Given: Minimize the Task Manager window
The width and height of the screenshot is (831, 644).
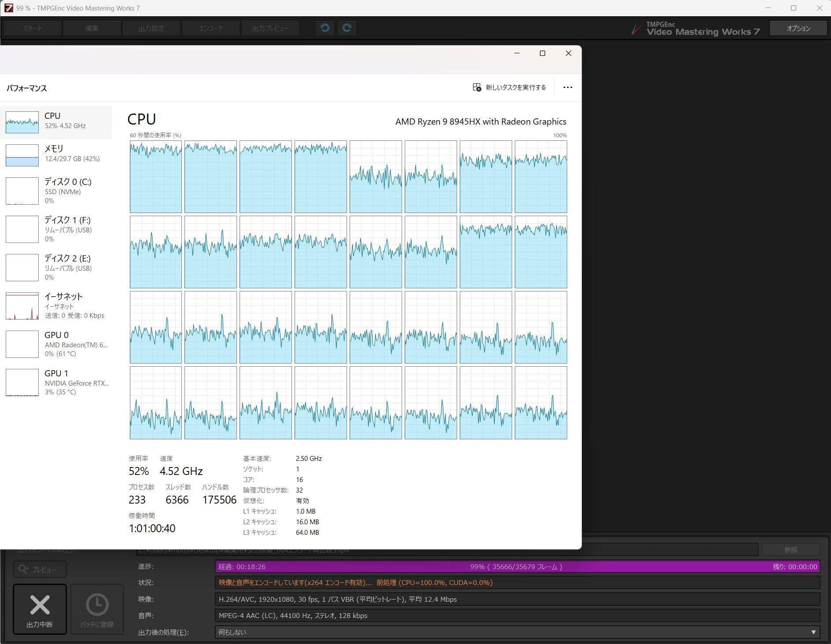Looking at the screenshot, I should pyautogui.click(x=517, y=53).
